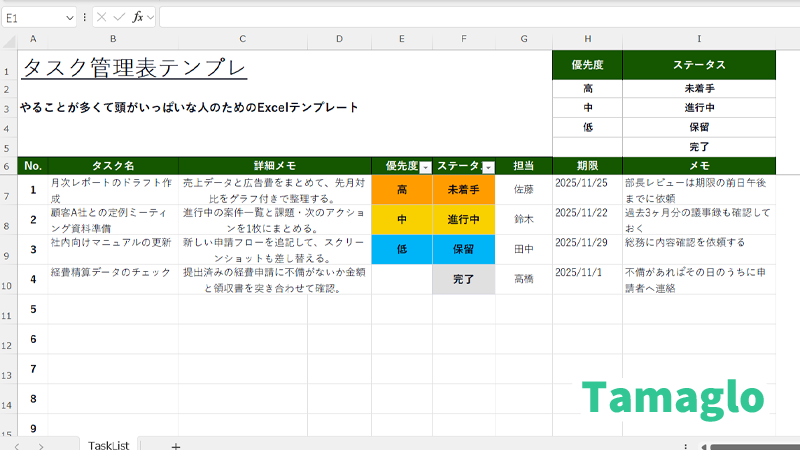Switch to the TaskList sheet tab
800x450 pixels.
(108, 444)
